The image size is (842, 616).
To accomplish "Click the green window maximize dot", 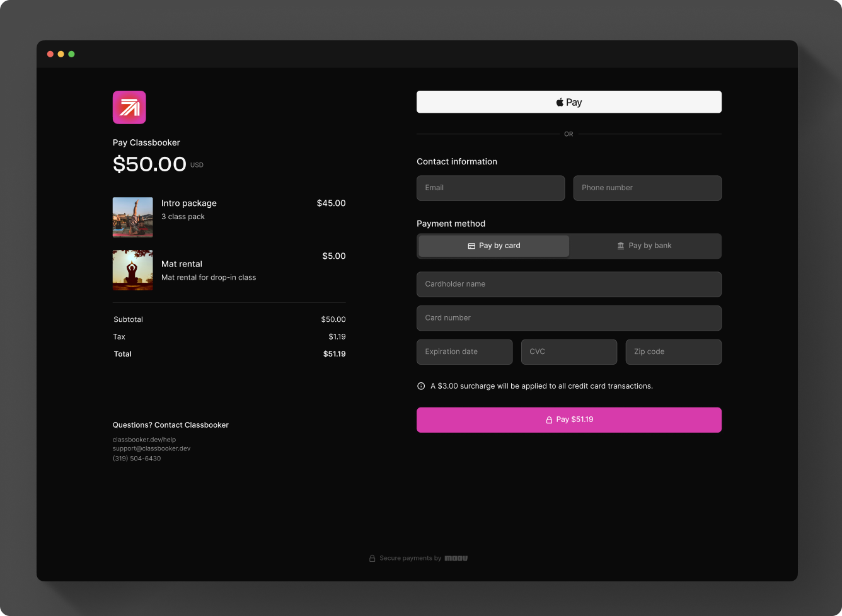I will 71,54.
